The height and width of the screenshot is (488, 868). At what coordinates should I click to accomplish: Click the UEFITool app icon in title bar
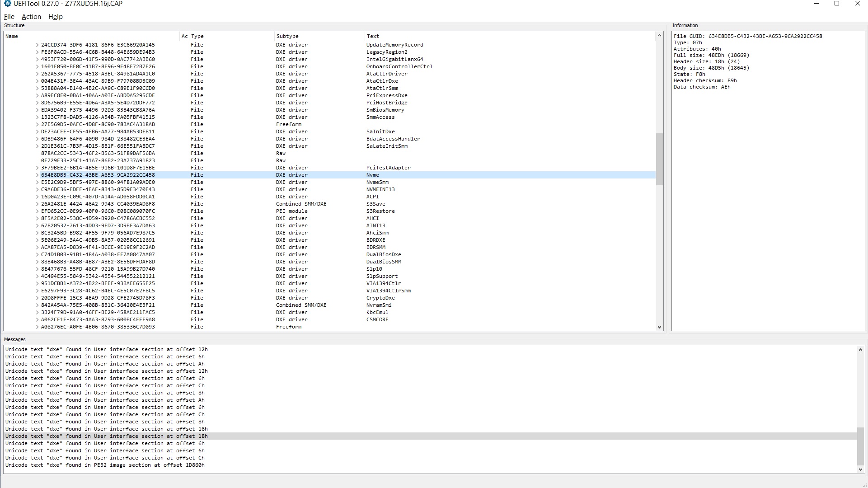pos(7,4)
